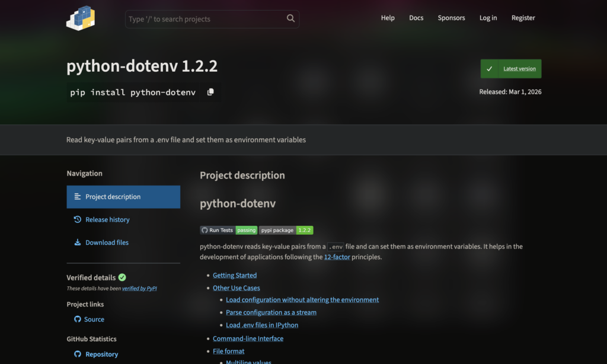This screenshot has width=607, height=364.
Task: Click the Navigation heading
Action: click(x=84, y=174)
